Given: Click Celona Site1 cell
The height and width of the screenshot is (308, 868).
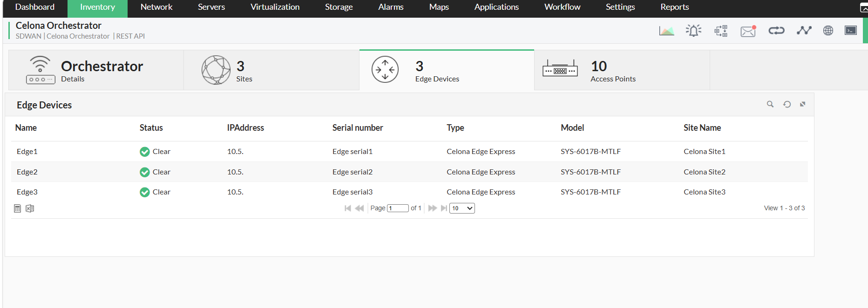Looking at the screenshot, I should coord(705,152).
